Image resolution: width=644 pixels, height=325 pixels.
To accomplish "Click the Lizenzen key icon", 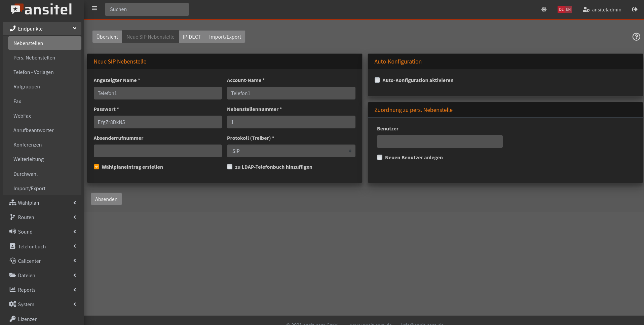I will (x=12, y=319).
